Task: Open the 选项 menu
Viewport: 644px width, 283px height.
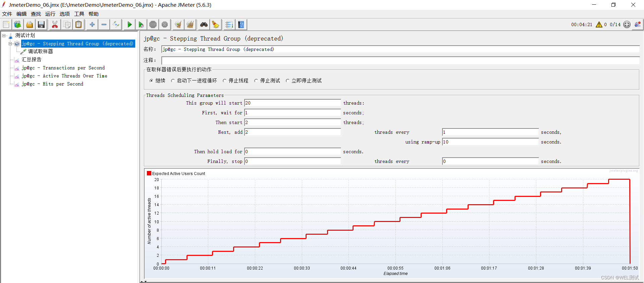Action: (65, 14)
